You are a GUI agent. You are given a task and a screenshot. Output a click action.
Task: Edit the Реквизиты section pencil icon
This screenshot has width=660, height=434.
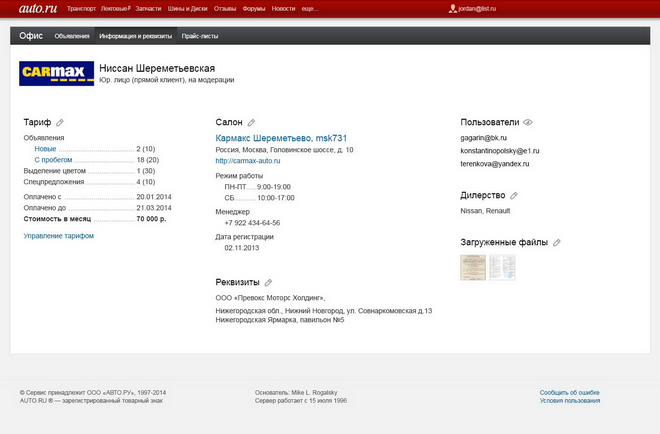point(268,282)
